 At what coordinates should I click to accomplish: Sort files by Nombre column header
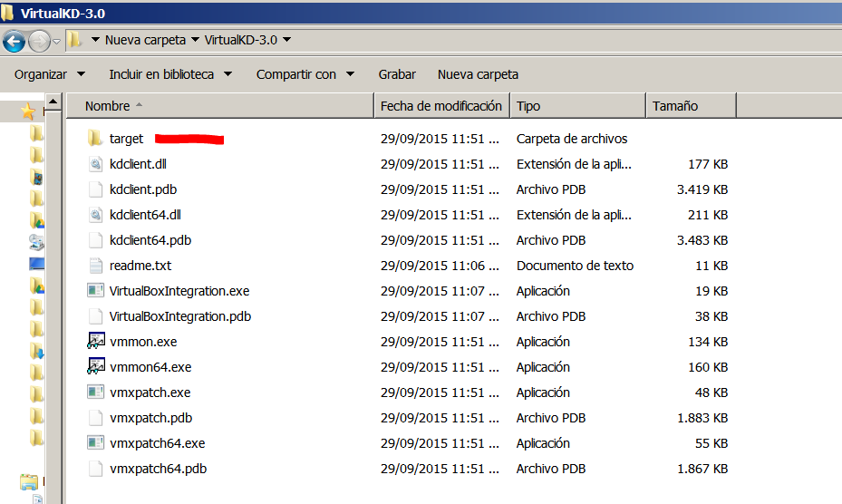coord(108,106)
